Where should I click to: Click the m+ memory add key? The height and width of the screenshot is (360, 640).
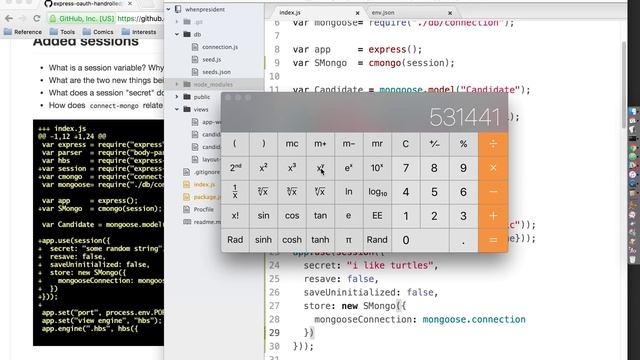[x=320, y=144]
